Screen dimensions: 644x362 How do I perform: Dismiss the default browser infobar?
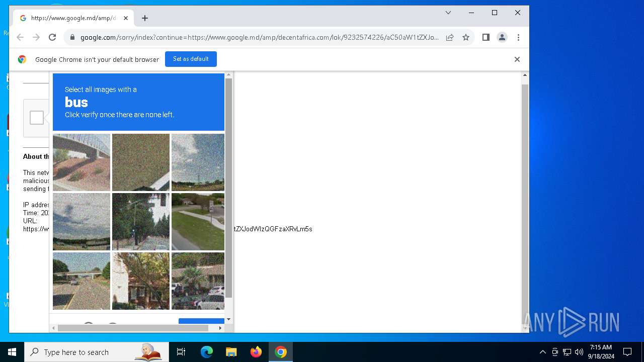[x=517, y=59]
